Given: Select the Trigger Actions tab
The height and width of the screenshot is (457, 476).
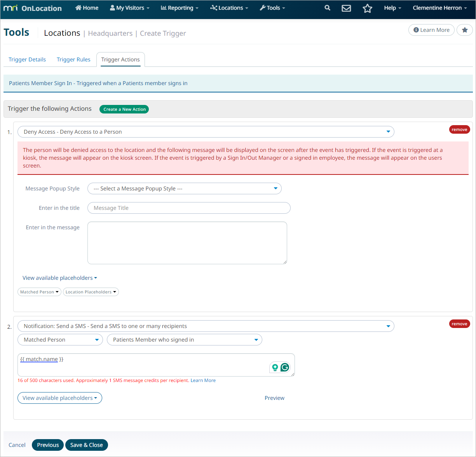Looking at the screenshot, I should click(x=120, y=59).
